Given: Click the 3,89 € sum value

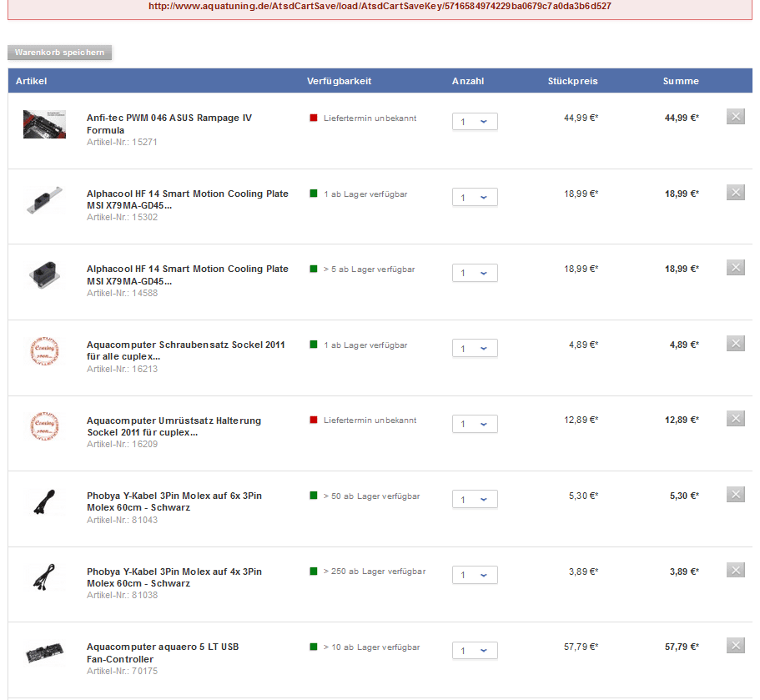Looking at the screenshot, I should (x=684, y=572).
